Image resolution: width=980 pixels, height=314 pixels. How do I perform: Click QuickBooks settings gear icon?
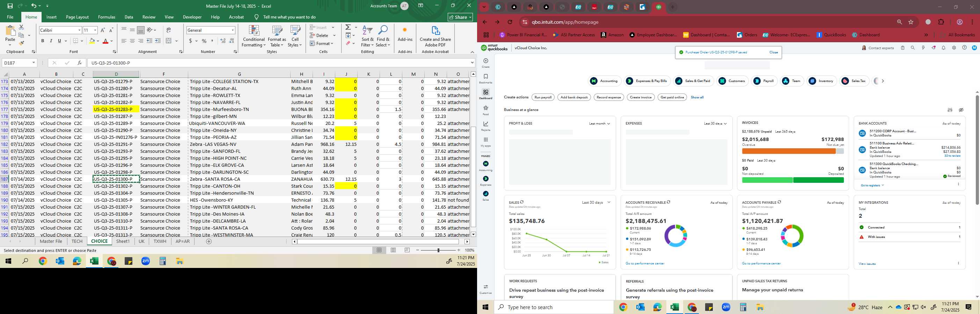point(954,48)
